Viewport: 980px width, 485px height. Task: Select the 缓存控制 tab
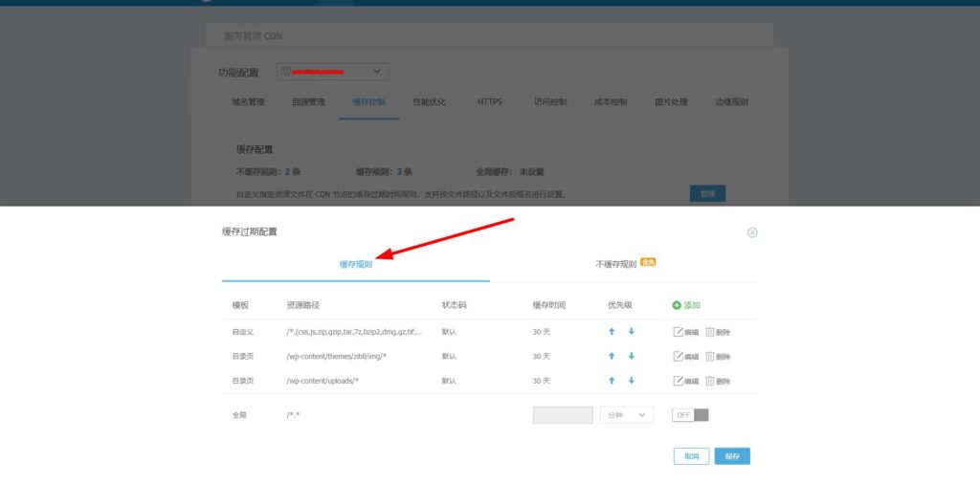[x=368, y=101]
